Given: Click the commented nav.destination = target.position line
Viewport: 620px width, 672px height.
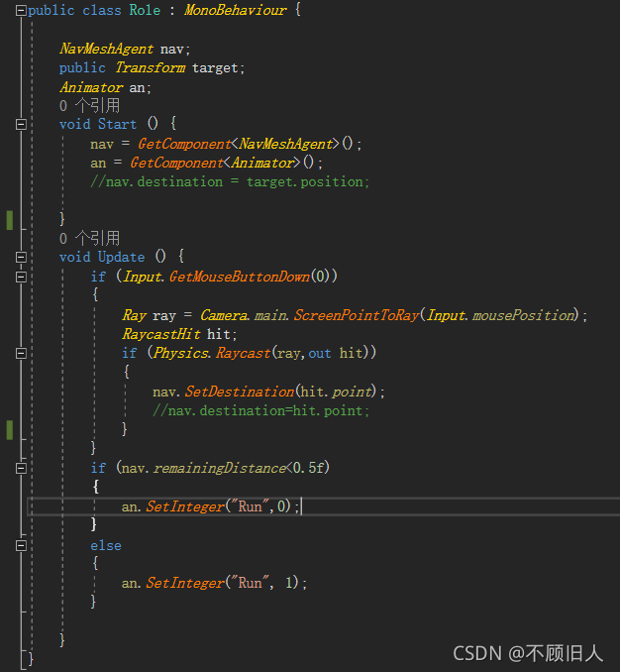Looking at the screenshot, I should [230, 182].
